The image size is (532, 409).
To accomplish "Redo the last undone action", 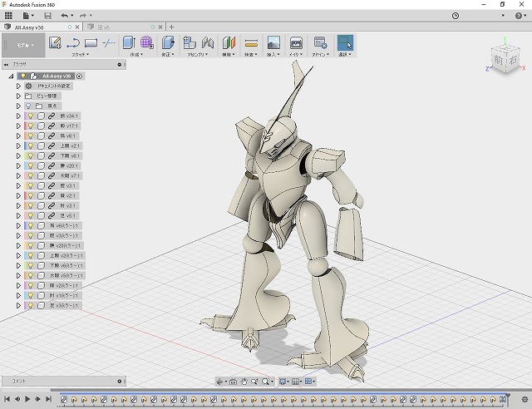I will tap(85, 15).
